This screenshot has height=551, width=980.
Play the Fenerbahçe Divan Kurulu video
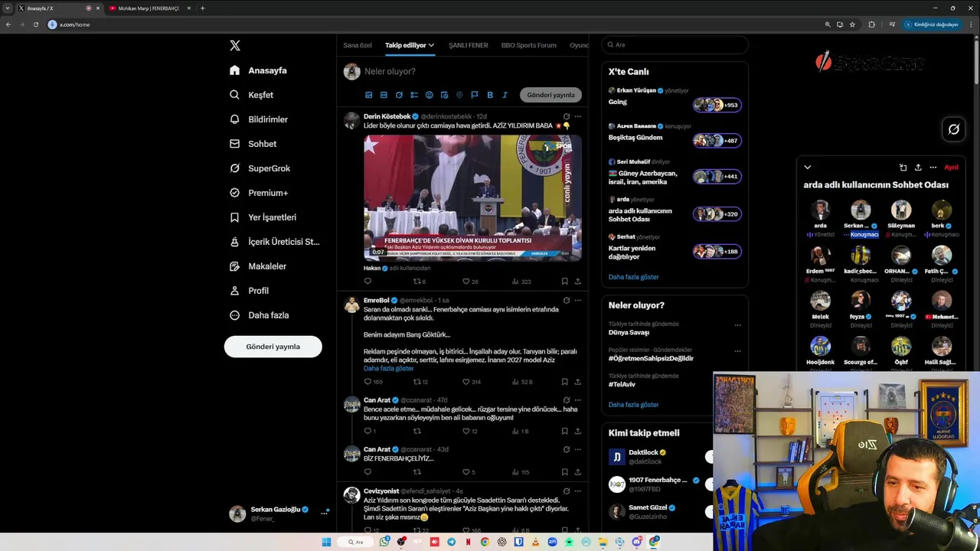tap(472, 197)
